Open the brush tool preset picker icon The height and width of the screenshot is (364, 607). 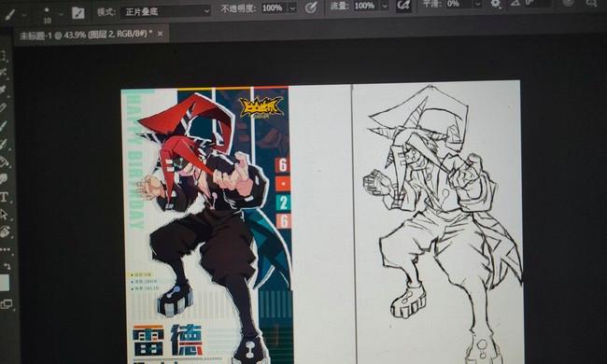10,14
